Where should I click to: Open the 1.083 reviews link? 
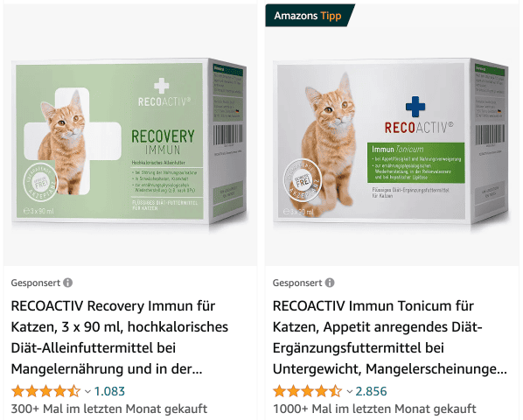click(x=109, y=391)
